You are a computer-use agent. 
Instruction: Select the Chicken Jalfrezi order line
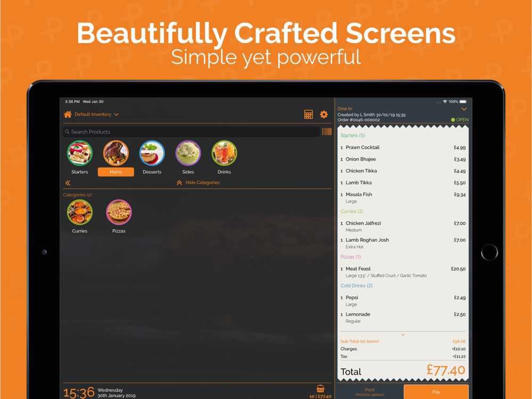click(x=403, y=226)
